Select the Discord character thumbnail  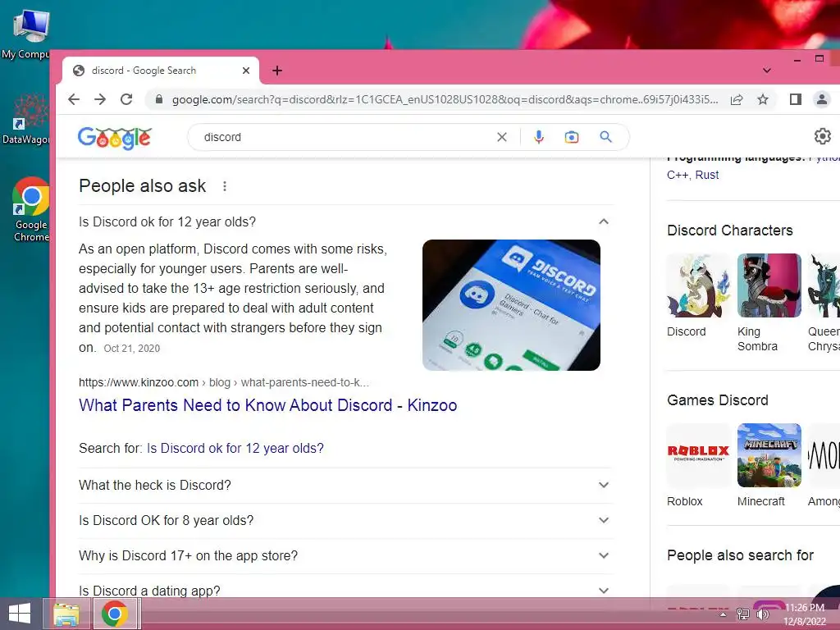(x=699, y=285)
